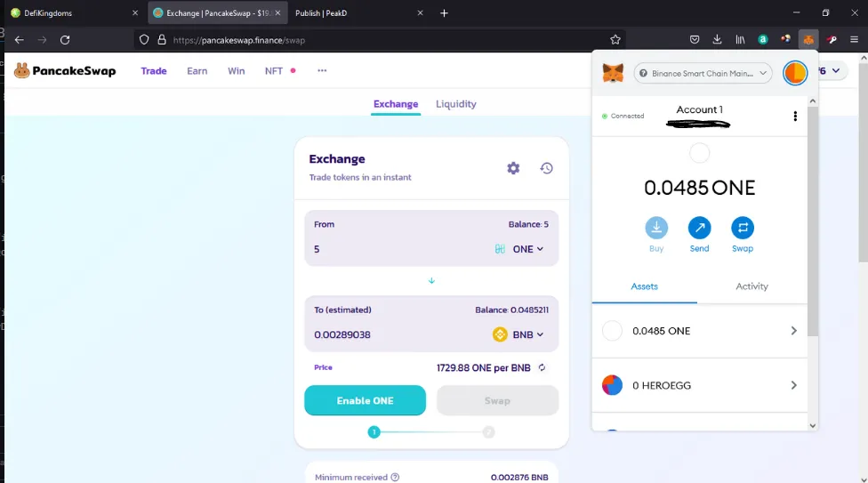Click the tracking protection shield icon
This screenshot has width=868, height=483.
coord(144,40)
